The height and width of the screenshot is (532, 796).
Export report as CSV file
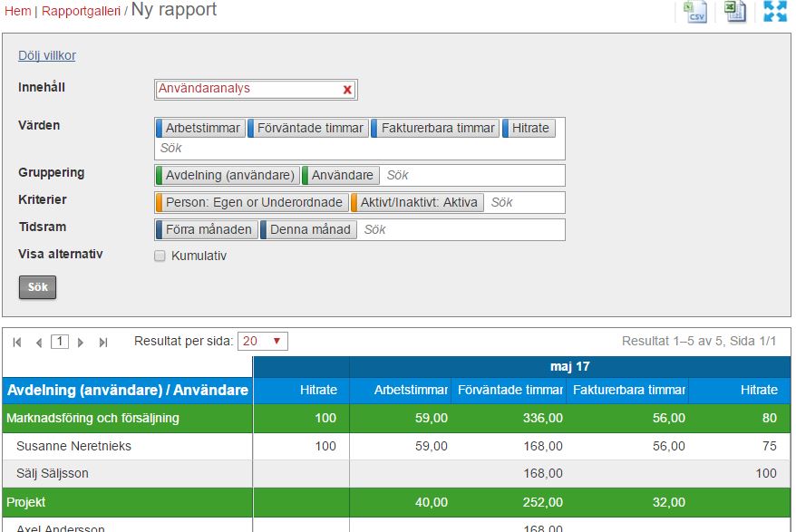point(695,12)
